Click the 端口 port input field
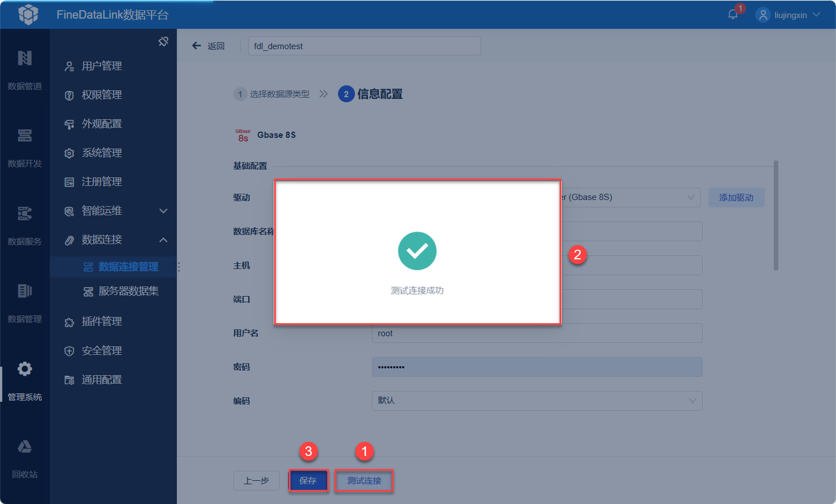 (631, 299)
